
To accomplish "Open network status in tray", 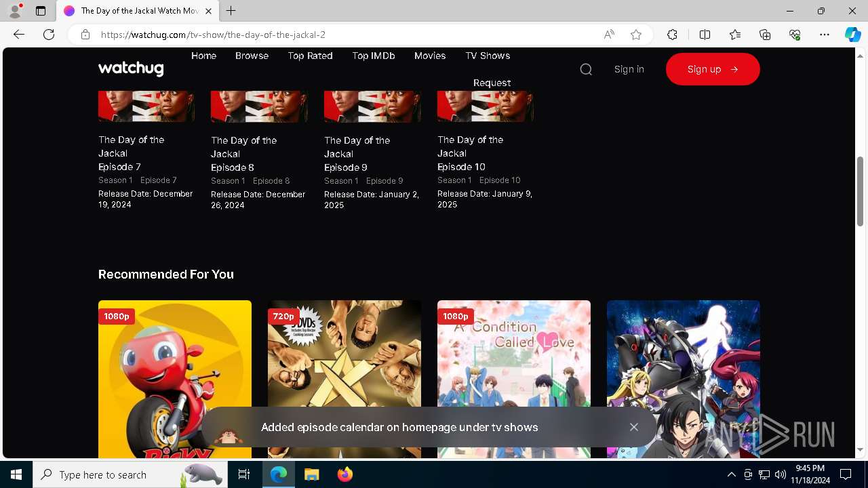I will coord(764,474).
